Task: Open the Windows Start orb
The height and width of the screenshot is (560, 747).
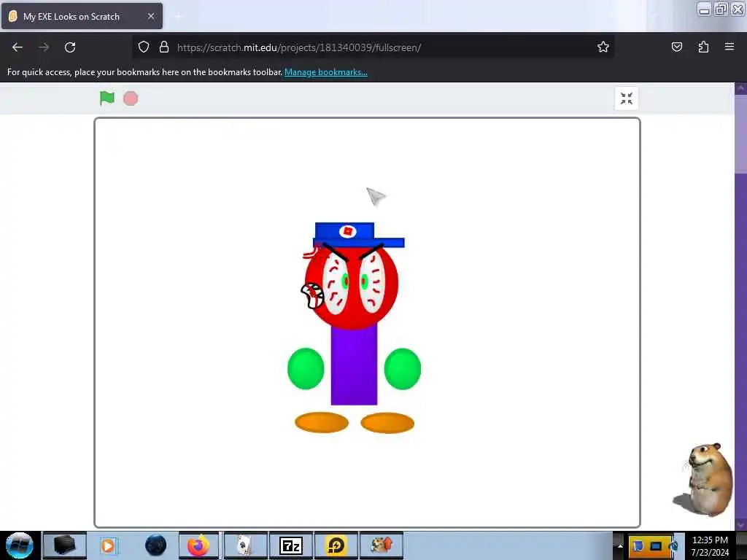Action: (x=20, y=545)
